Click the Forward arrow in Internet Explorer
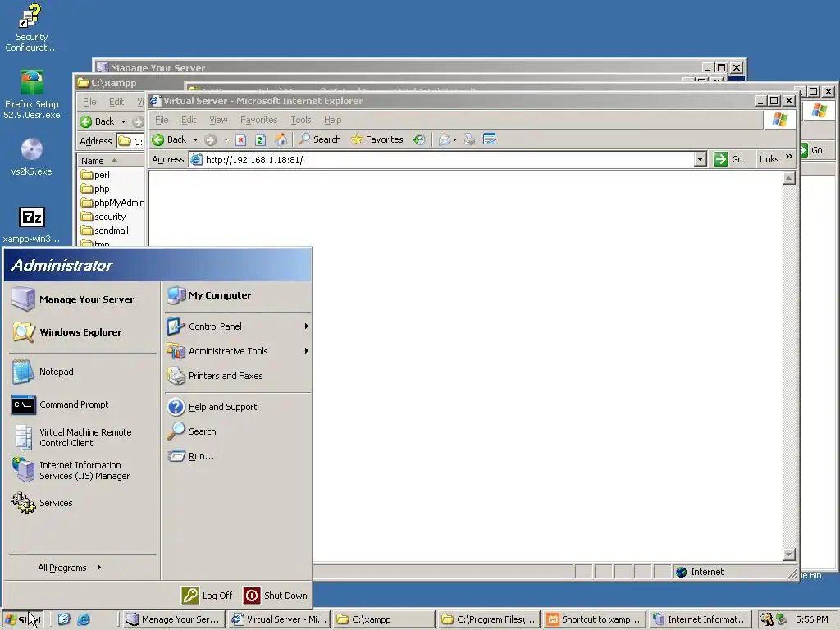 click(x=211, y=139)
